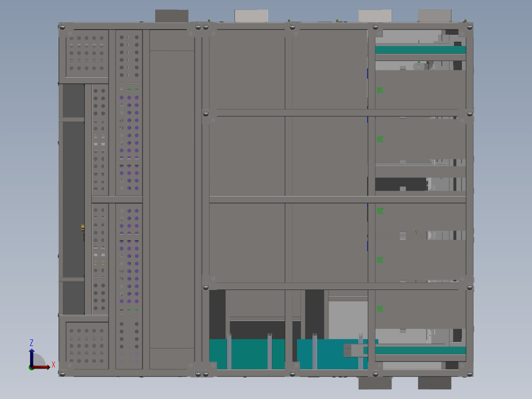Select the dark gray block protruding above the frame
532x399 pixels.
pos(171,16)
